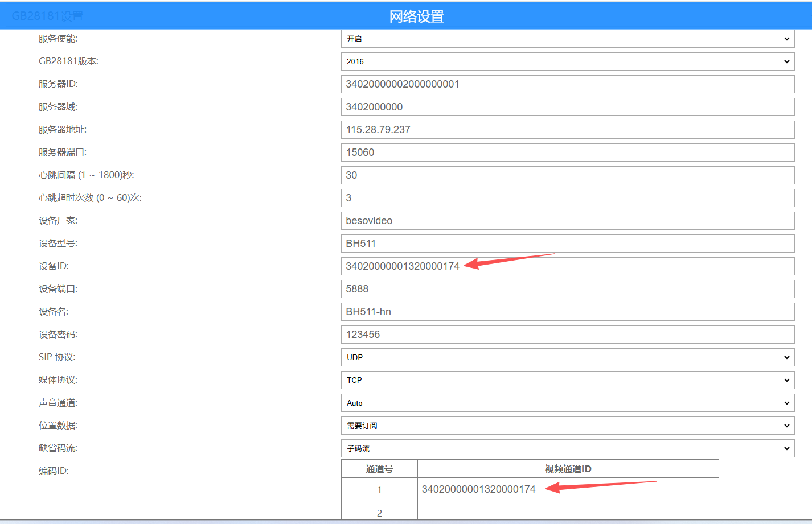Click the 服务器地址 field with 115.28.79.237
812x524 pixels.
tap(567, 130)
